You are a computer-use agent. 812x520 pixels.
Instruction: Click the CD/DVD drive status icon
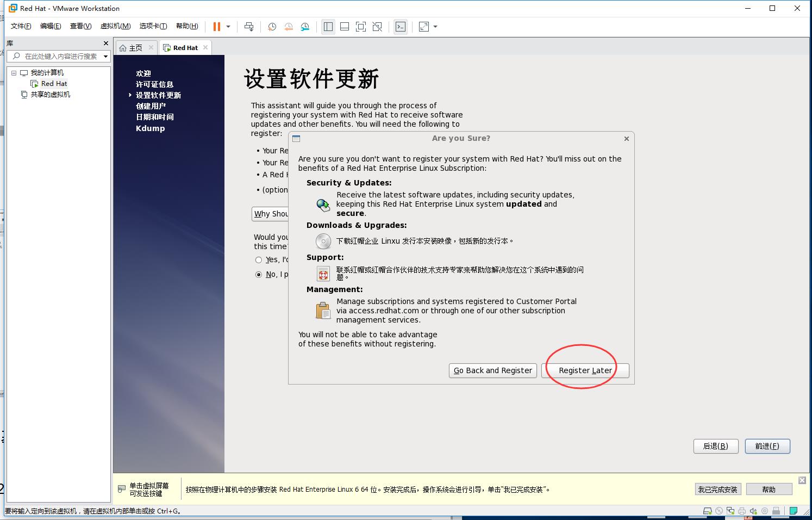[x=719, y=511]
